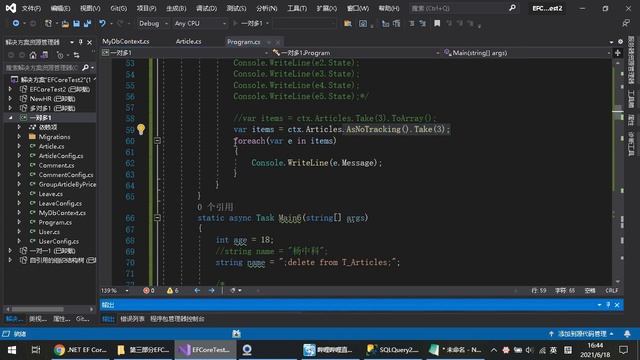Open SQLQuery taskbar application
The height and width of the screenshot is (360, 640).
[393, 350]
